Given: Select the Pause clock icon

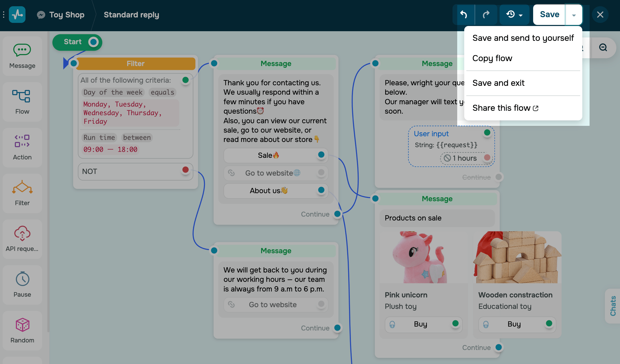Looking at the screenshot, I should point(22,279).
